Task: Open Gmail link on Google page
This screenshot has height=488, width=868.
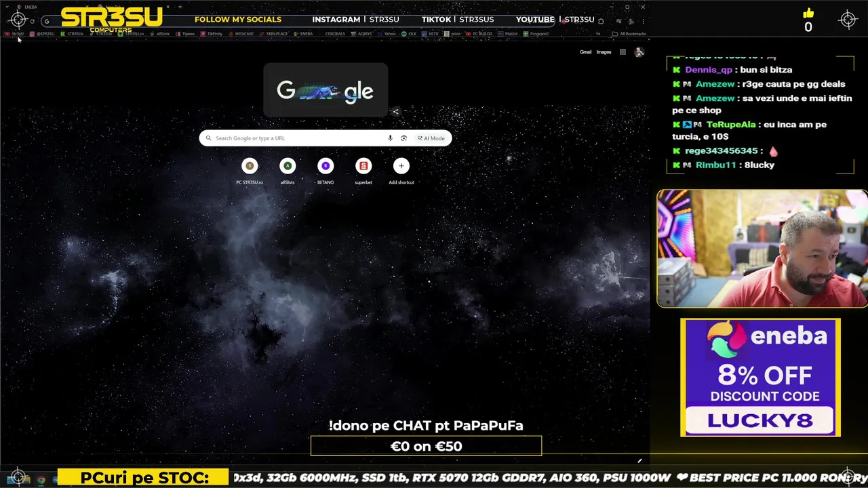Action: (x=585, y=52)
